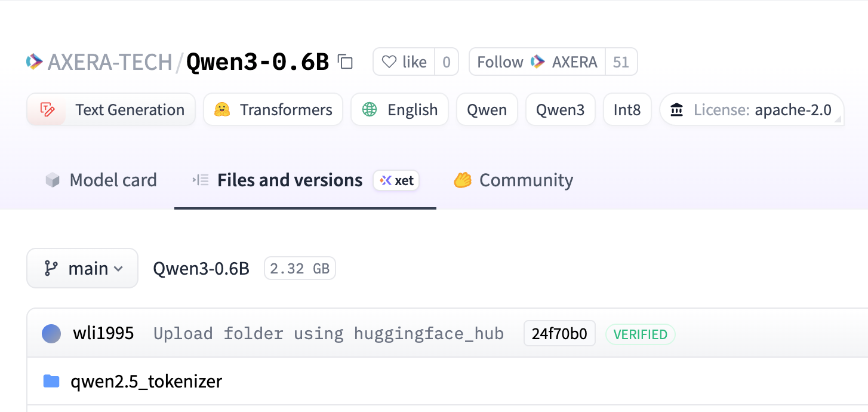This screenshot has width=868, height=412.
Task: Open the AXERA-TECH organization link
Action: 110,62
